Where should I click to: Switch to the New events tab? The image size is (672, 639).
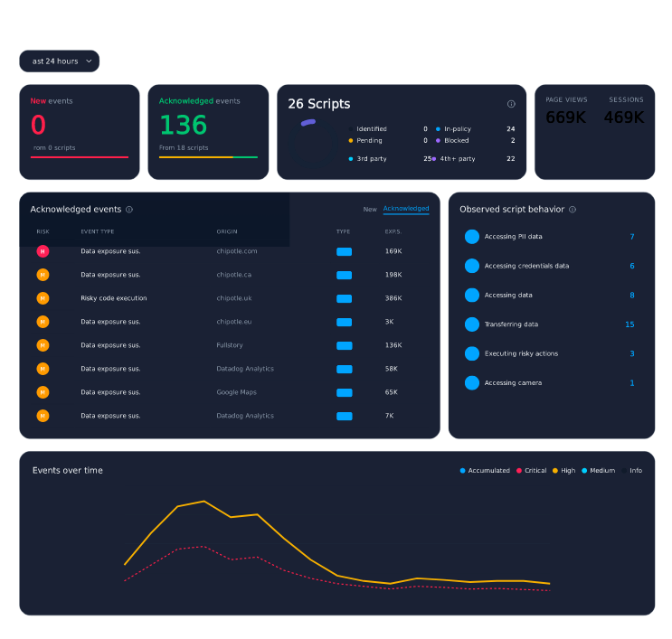pyautogui.click(x=370, y=210)
